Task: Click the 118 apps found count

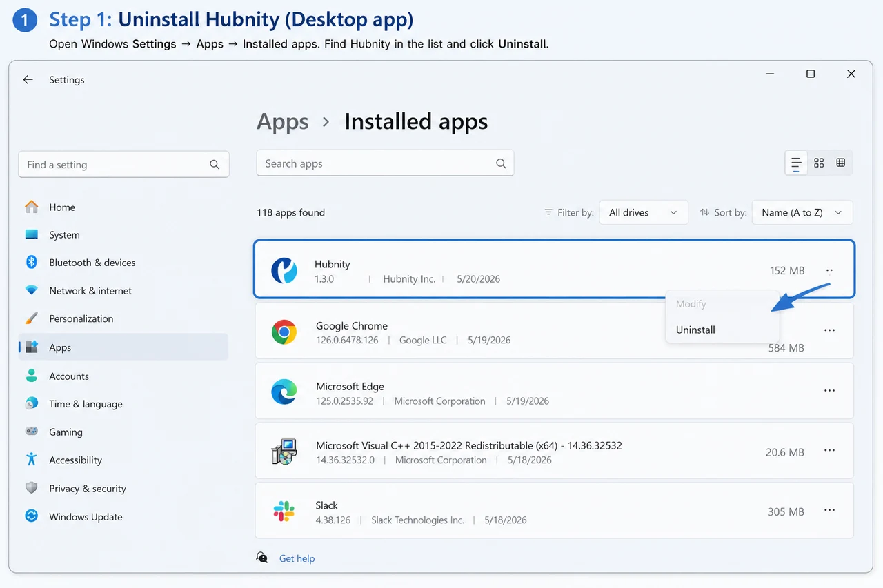Action: click(291, 212)
